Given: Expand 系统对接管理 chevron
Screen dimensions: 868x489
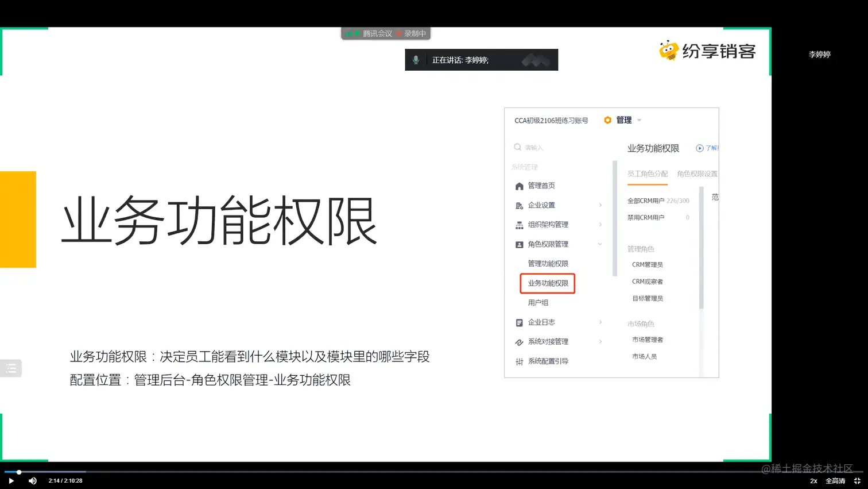Looking at the screenshot, I should [600, 342].
